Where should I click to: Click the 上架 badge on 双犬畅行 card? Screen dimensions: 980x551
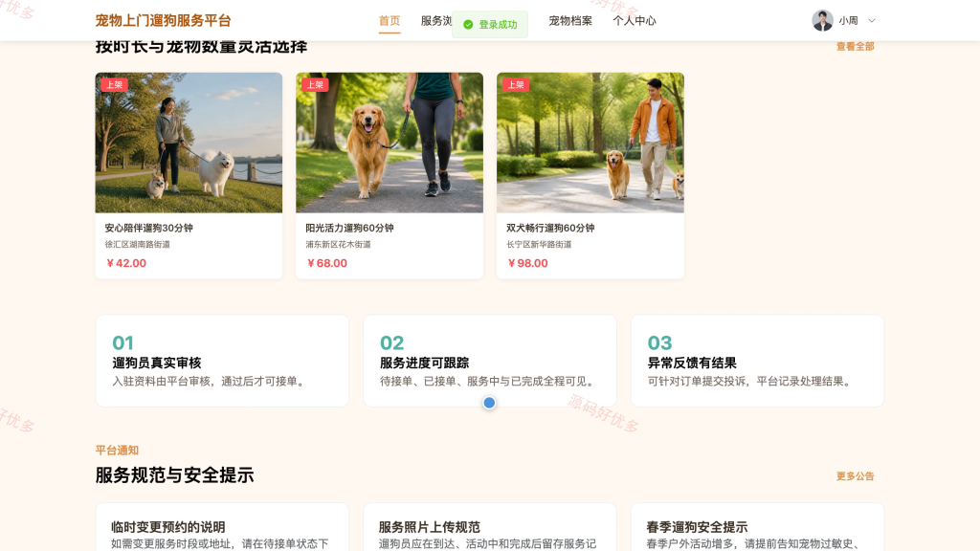click(x=516, y=85)
